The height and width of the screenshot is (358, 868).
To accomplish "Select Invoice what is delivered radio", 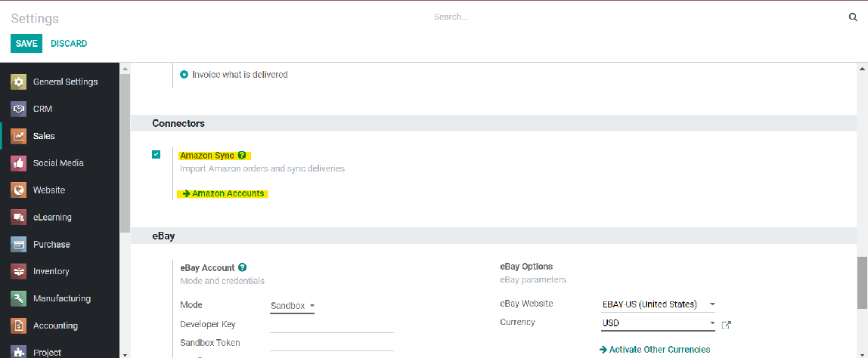I will tap(184, 74).
